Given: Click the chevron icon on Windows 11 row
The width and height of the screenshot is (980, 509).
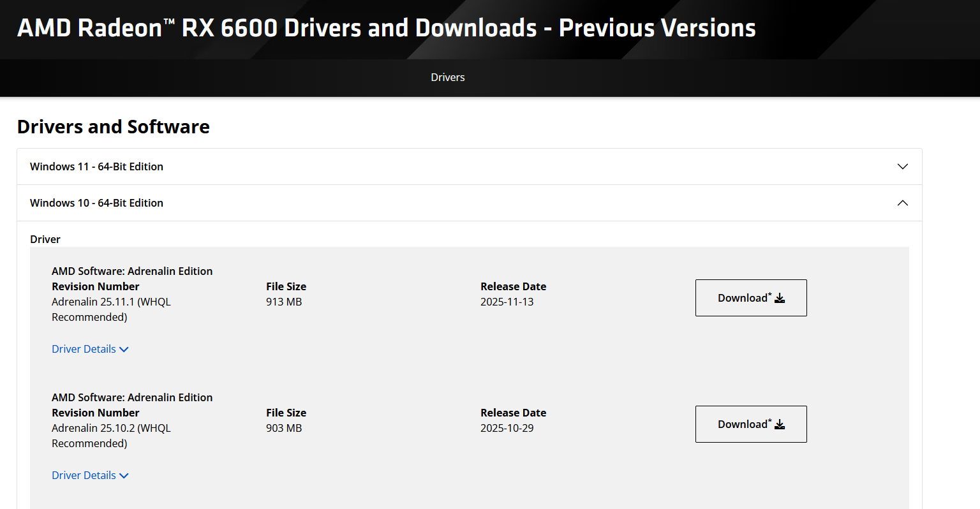Looking at the screenshot, I should (903, 166).
